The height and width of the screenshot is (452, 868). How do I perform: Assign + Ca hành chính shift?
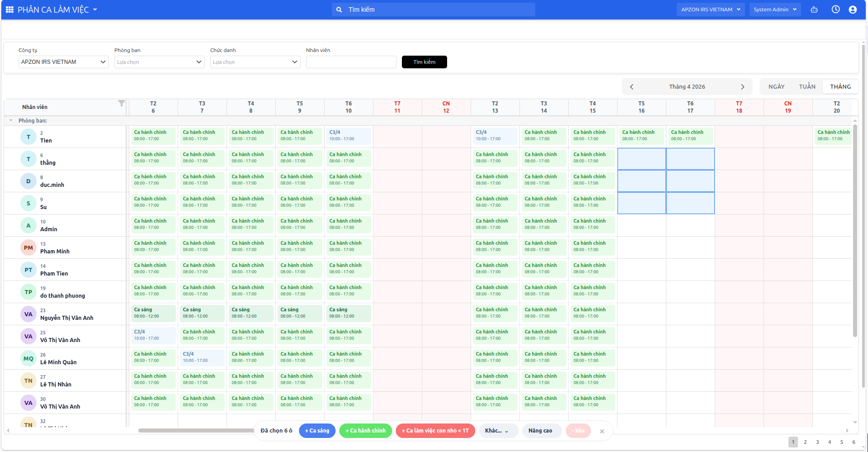(366, 431)
